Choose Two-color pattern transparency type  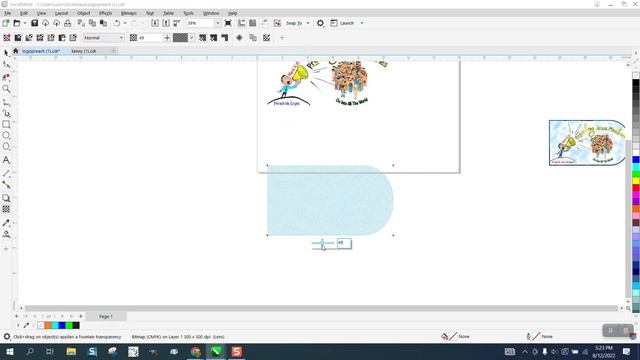click(62, 38)
